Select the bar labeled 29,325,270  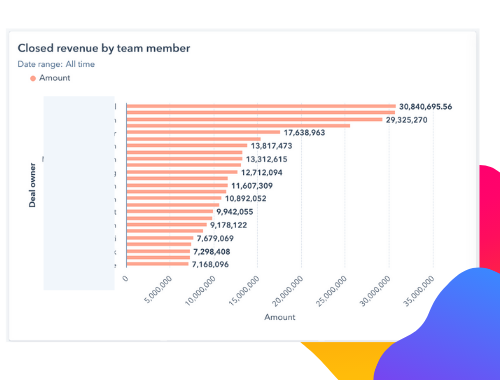pyautogui.click(x=254, y=119)
